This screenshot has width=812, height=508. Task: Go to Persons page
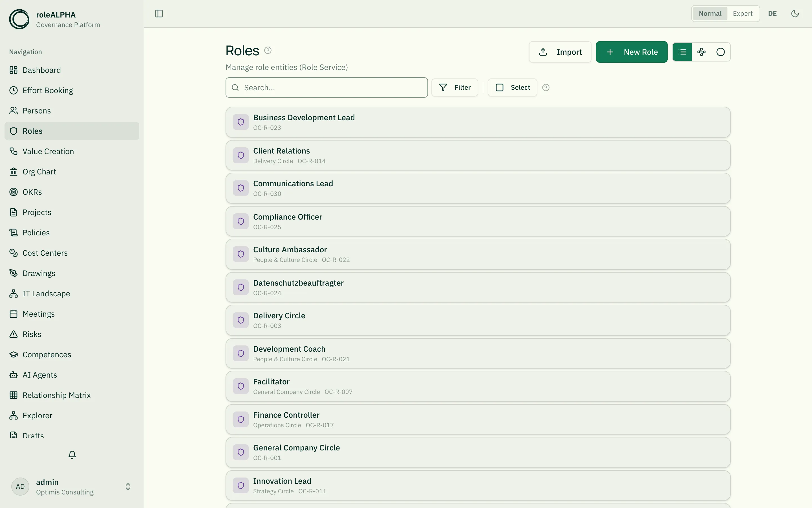pyautogui.click(x=72, y=111)
